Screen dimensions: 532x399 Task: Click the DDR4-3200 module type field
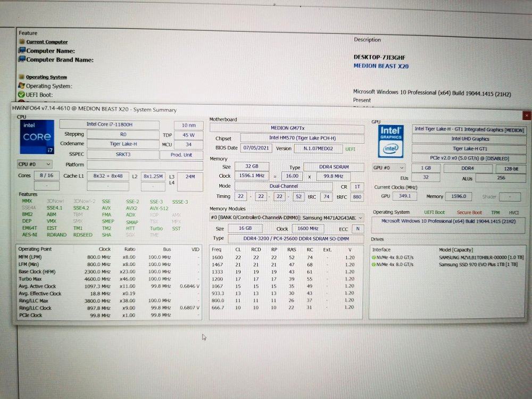tap(296, 239)
